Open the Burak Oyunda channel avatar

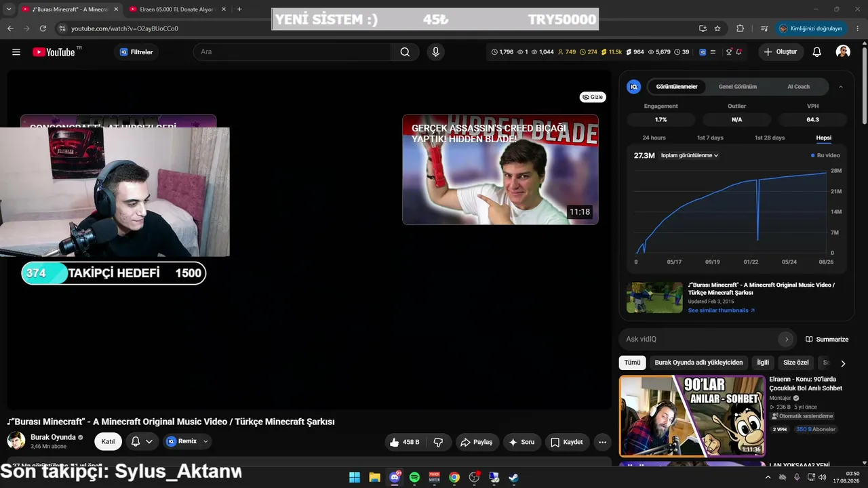16,441
